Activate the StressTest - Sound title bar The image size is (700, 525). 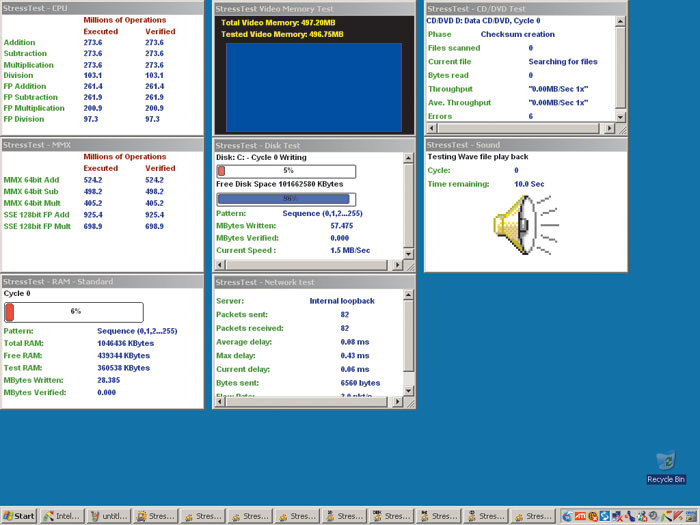(526, 145)
